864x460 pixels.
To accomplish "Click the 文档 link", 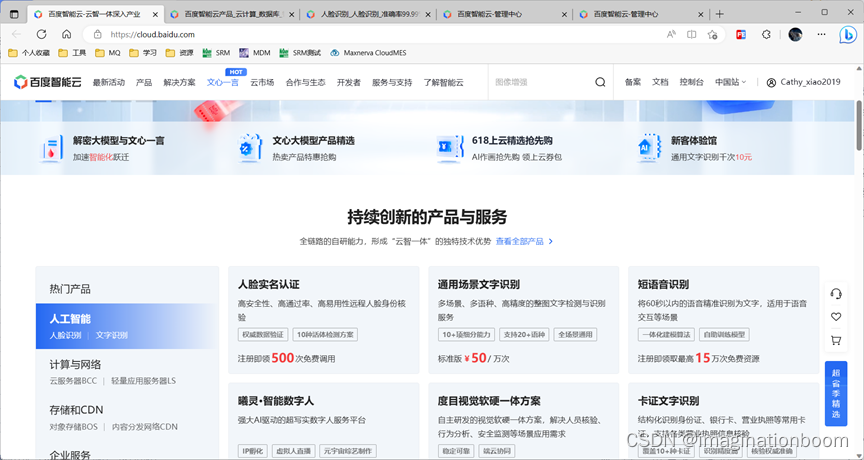I will coord(660,82).
